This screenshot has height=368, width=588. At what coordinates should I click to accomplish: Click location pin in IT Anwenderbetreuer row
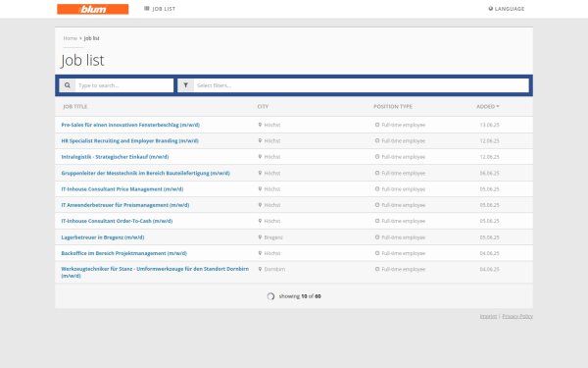click(260, 205)
